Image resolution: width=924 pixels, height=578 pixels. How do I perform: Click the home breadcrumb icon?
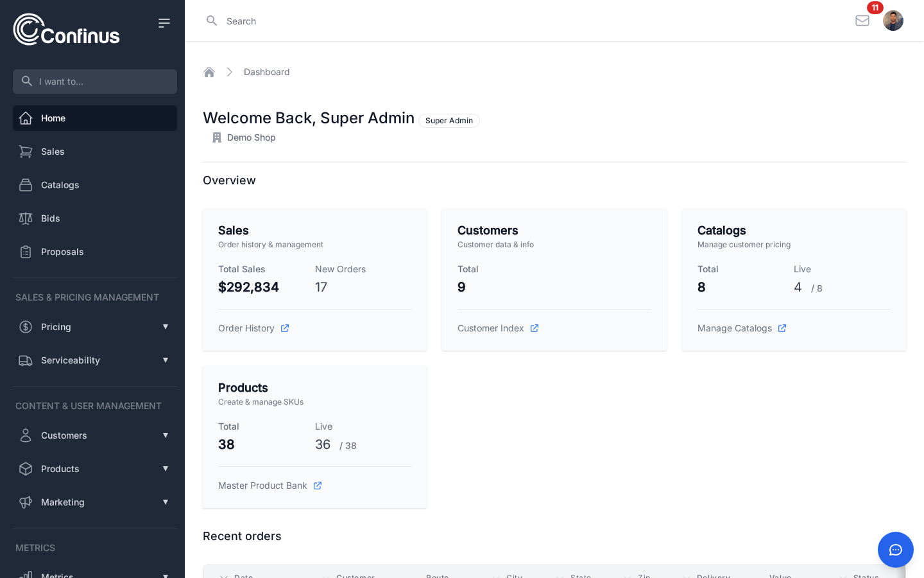[x=209, y=72]
